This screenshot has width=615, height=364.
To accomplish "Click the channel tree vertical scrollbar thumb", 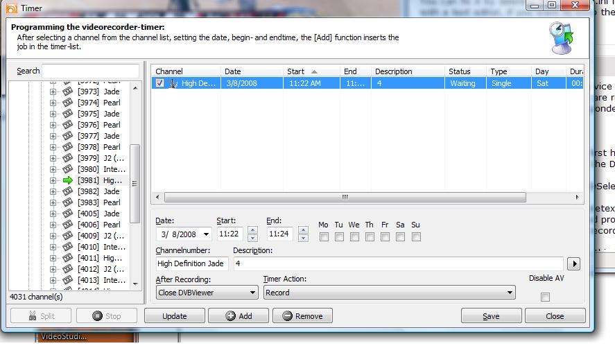I will click(x=135, y=184).
